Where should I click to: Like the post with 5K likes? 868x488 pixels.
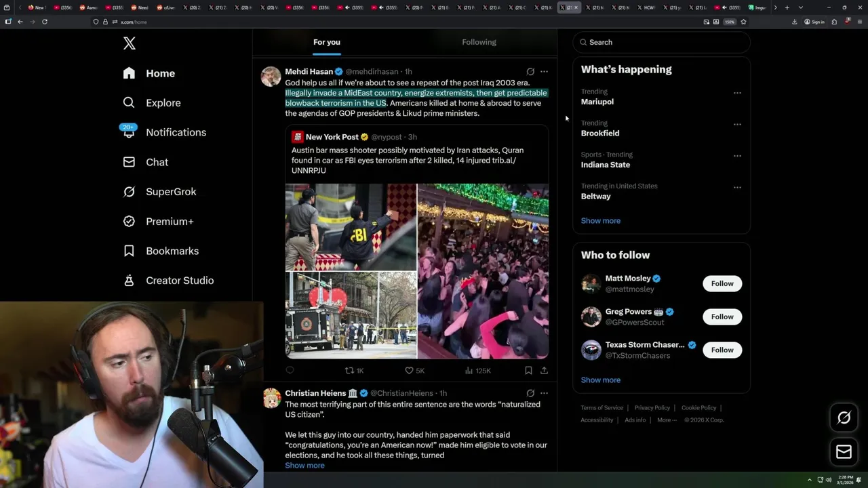414,371
